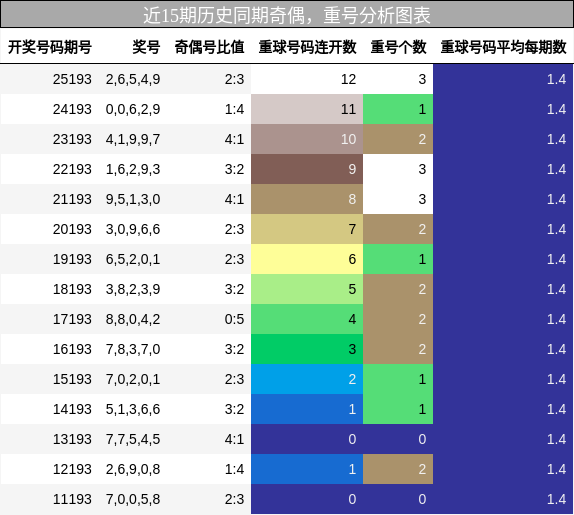Click odd-even ratio 0:5 in row 17193
The height and width of the screenshot is (515, 574).
[x=234, y=319]
